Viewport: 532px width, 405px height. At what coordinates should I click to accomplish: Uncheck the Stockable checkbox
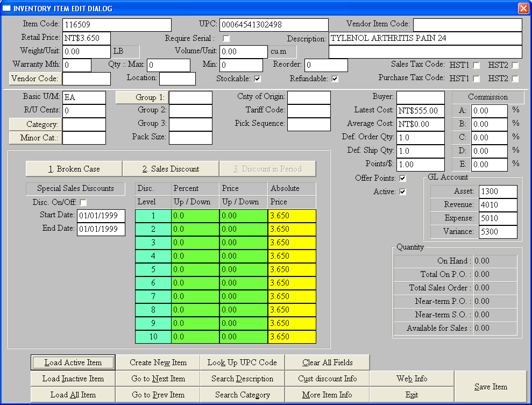tap(258, 79)
